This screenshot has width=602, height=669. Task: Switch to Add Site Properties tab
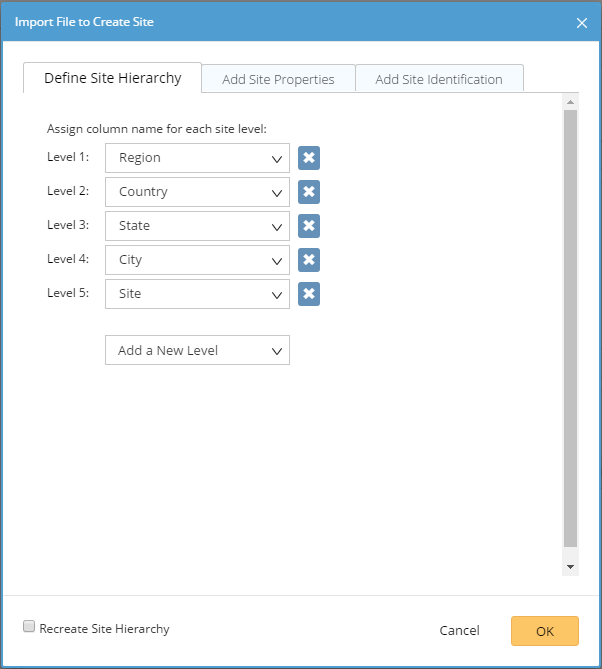click(278, 79)
